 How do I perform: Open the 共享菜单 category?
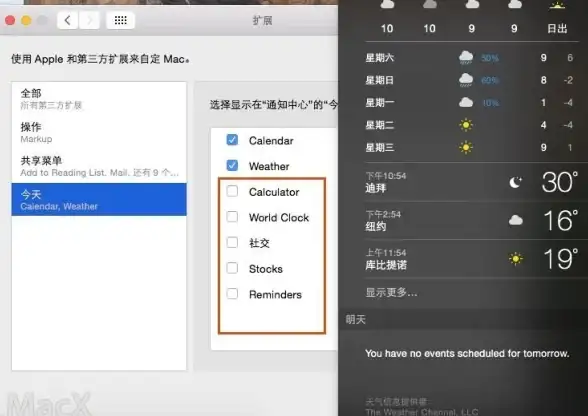point(99,166)
